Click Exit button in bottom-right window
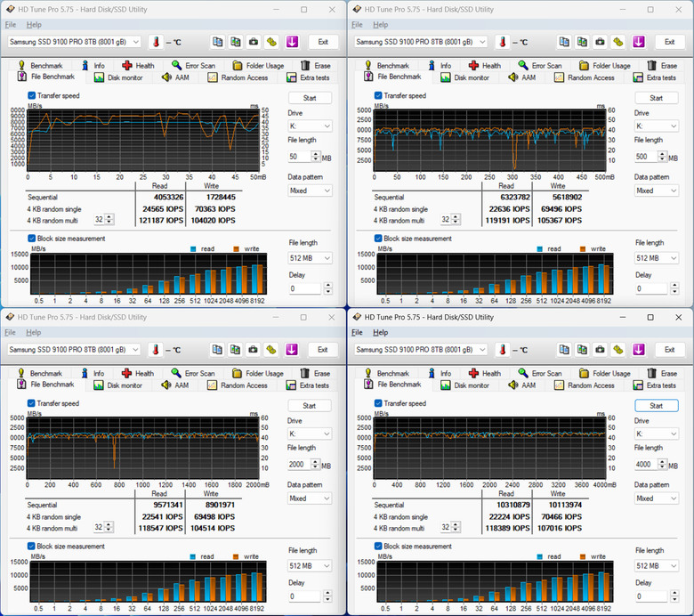The height and width of the screenshot is (616, 694). point(670,350)
